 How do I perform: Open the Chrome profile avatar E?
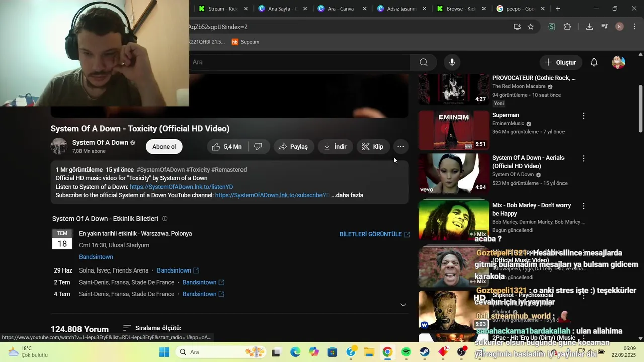pos(620,27)
